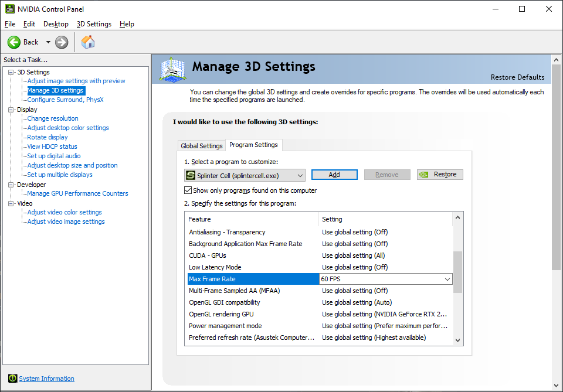
Task: Click the Home icon in toolbar
Action: 88,42
